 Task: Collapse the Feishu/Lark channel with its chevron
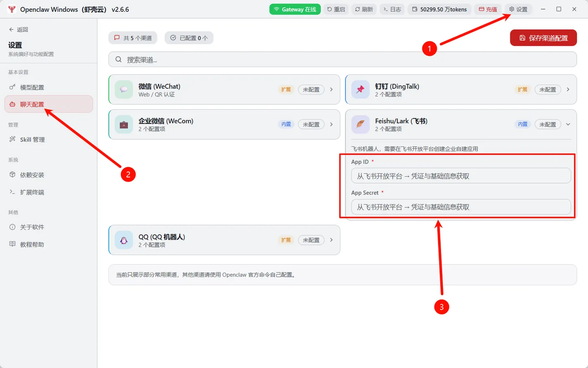(568, 124)
